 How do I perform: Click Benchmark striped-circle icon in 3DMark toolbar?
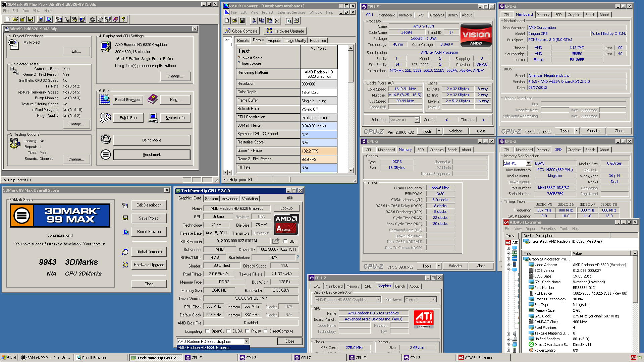[x=100, y=19]
